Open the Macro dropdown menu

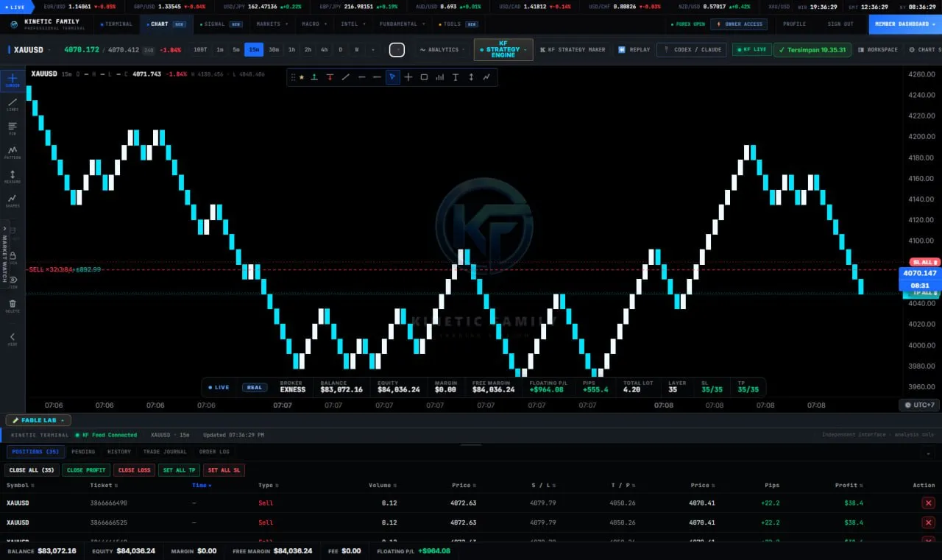coord(314,24)
